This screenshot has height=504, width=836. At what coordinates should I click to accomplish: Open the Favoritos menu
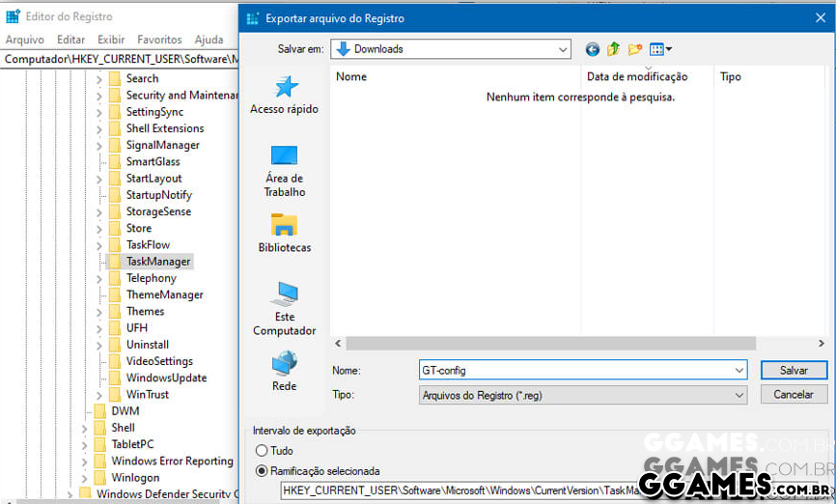tap(159, 40)
